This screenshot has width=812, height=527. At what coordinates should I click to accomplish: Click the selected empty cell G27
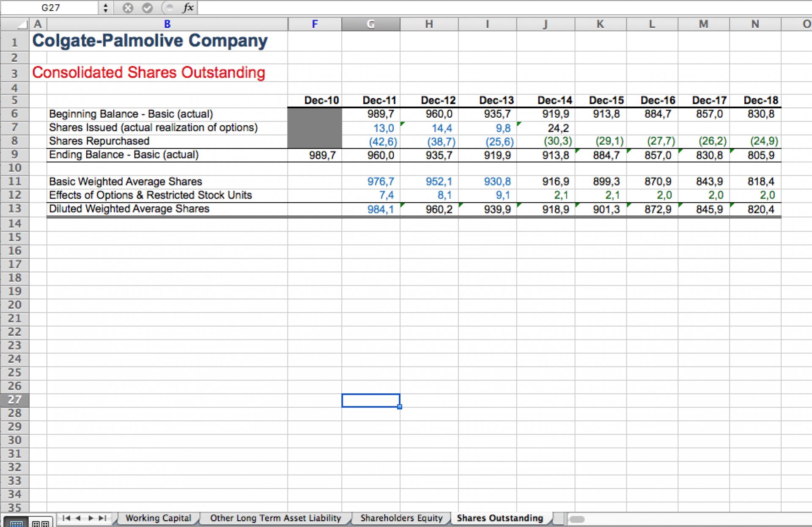[370, 400]
